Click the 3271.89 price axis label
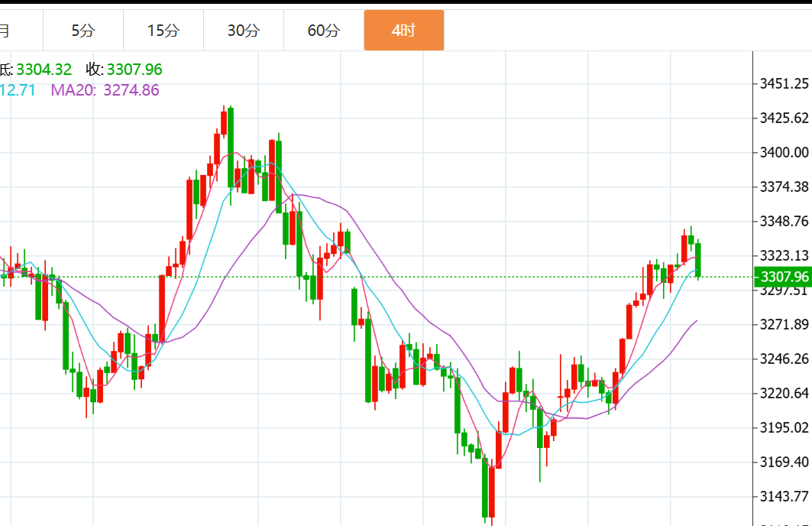Screen dimensions: 812x526 pyautogui.click(x=784, y=324)
